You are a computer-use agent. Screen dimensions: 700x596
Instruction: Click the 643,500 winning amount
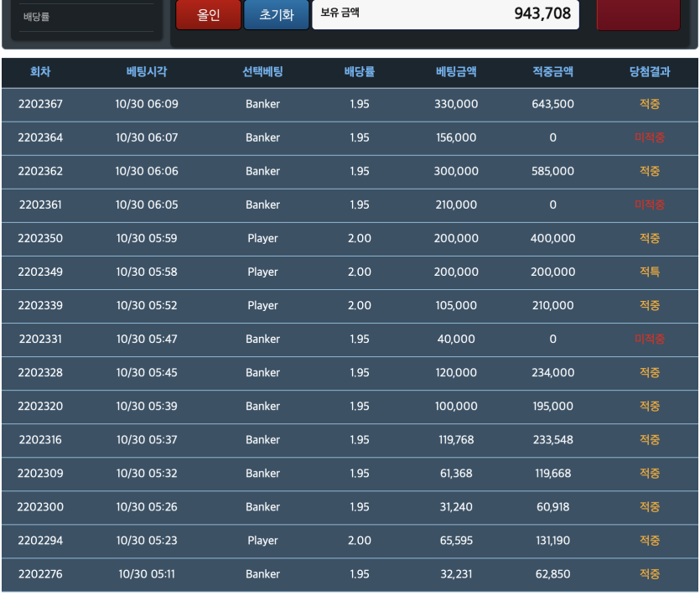click(552, 104)
